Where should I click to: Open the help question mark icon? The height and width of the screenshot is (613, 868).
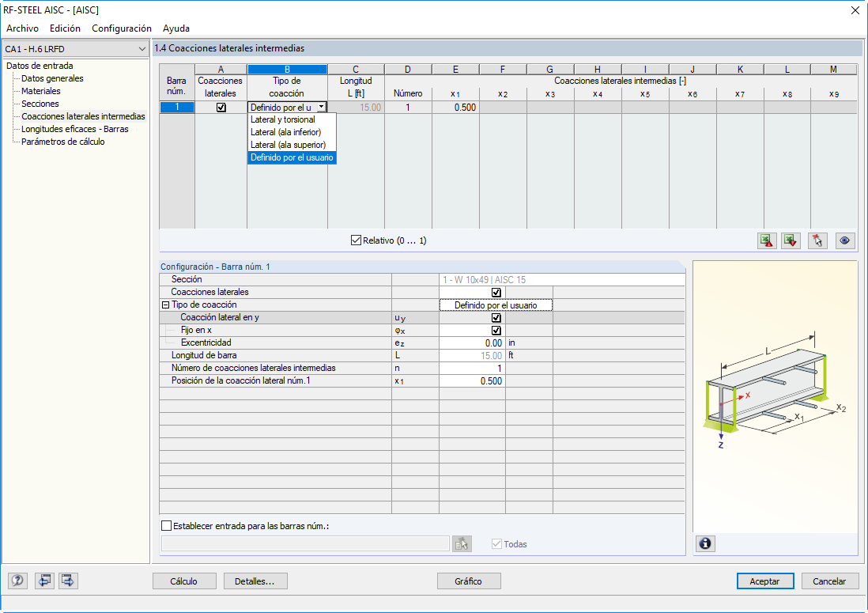coord(17,581)
